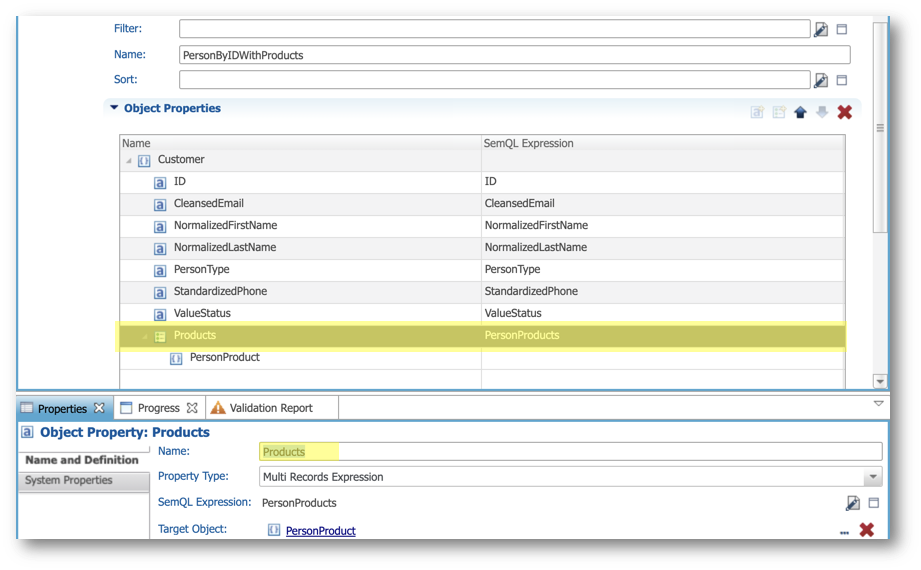Open the Sort expression editor icon
The height and width of the screenshot is (570, 921).
pyautogui.click(x=821, y=80)
